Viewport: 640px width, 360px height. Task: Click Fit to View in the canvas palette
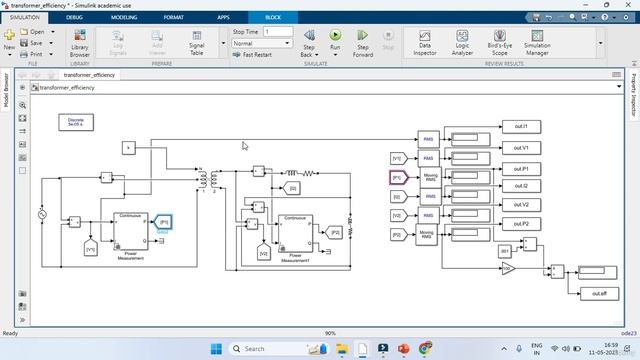pyautogui.click(x=22, y=118)
